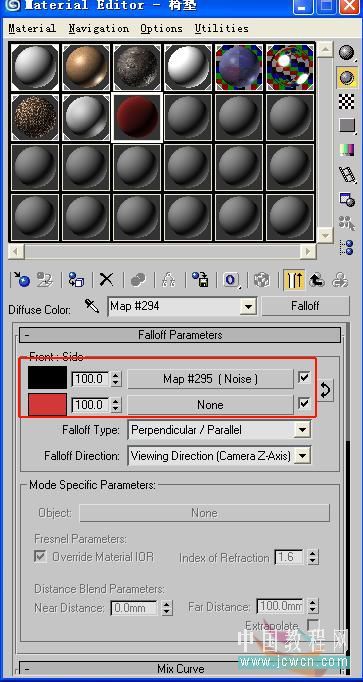This screenshot has height=682, width=363.
Task: Select the reflective checkered sphere sample slot
Action: 290,67
